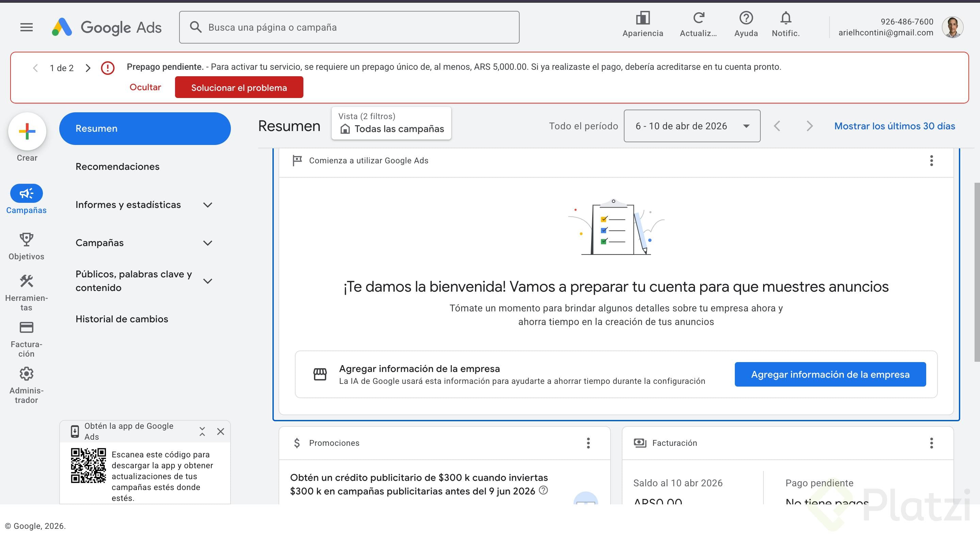
Task: Open the Facturación sidebar icon
Action: click(x=26, y=327)
